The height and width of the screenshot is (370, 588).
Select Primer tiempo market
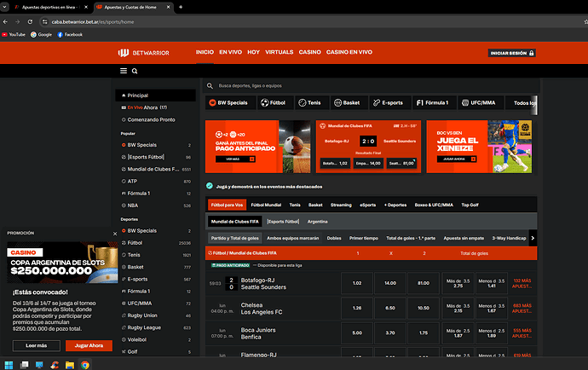point(363,238)
